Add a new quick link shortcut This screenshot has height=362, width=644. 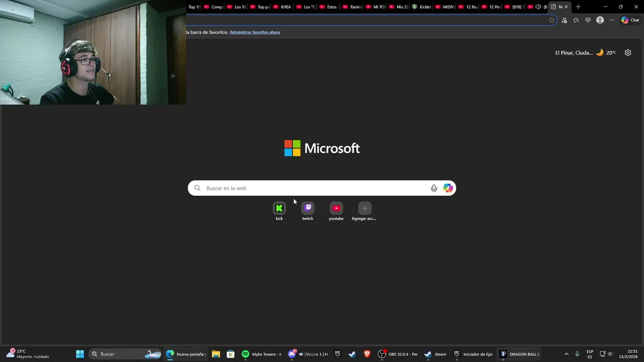tap(364, 211)
